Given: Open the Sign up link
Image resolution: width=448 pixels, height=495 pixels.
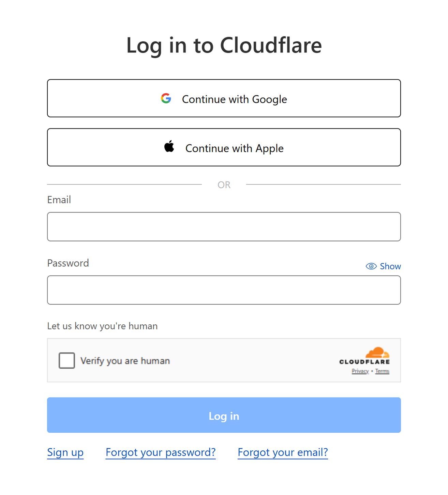Looking at the screenshot, I should [65, 452].
